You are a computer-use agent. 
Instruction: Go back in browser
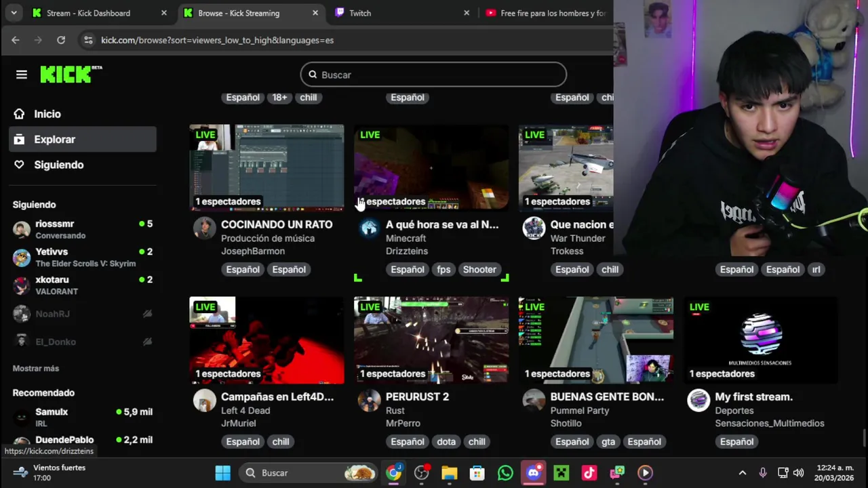(x=16, y=40)
